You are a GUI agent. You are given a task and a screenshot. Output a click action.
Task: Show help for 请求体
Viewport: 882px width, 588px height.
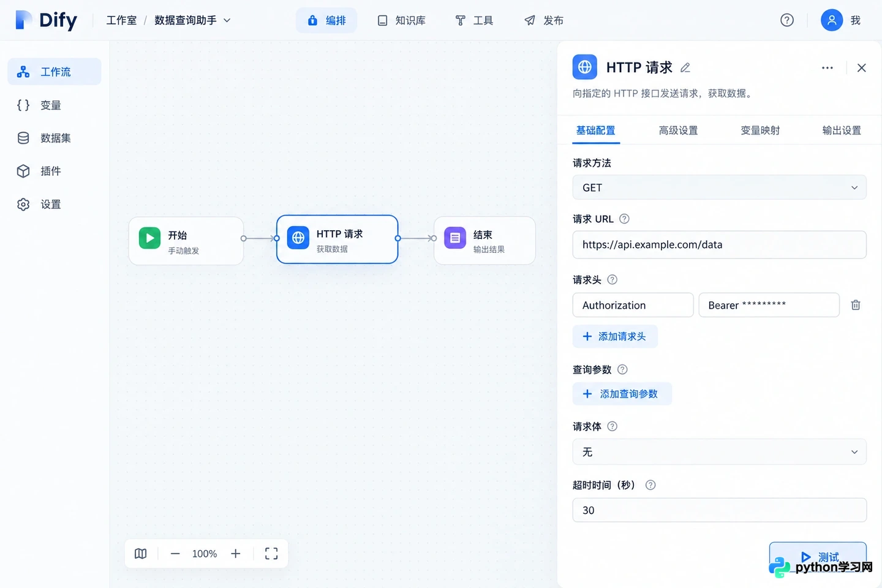click(x=612, y=426)
